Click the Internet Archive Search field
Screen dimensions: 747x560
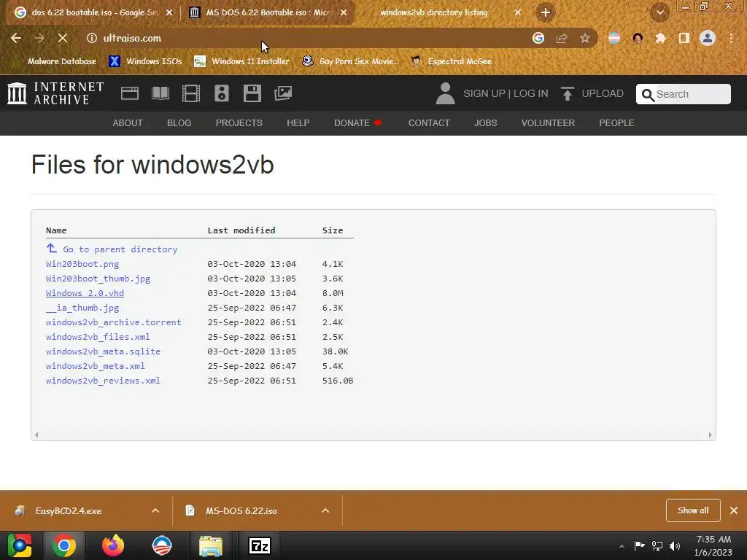click(x=683, y=94)
